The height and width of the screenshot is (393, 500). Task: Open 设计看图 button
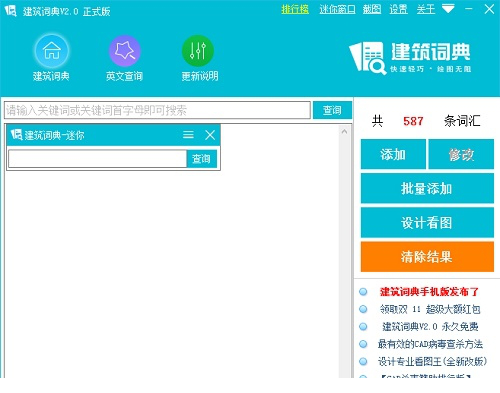[427, 223]
